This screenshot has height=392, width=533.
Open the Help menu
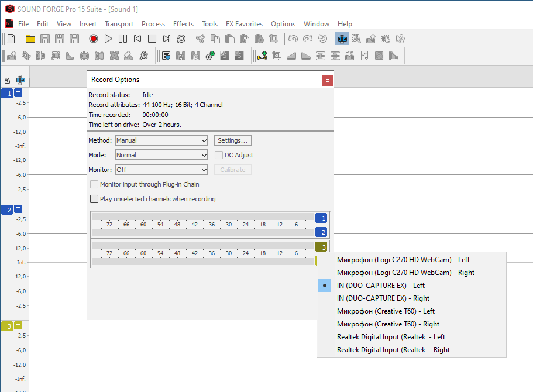345,24
